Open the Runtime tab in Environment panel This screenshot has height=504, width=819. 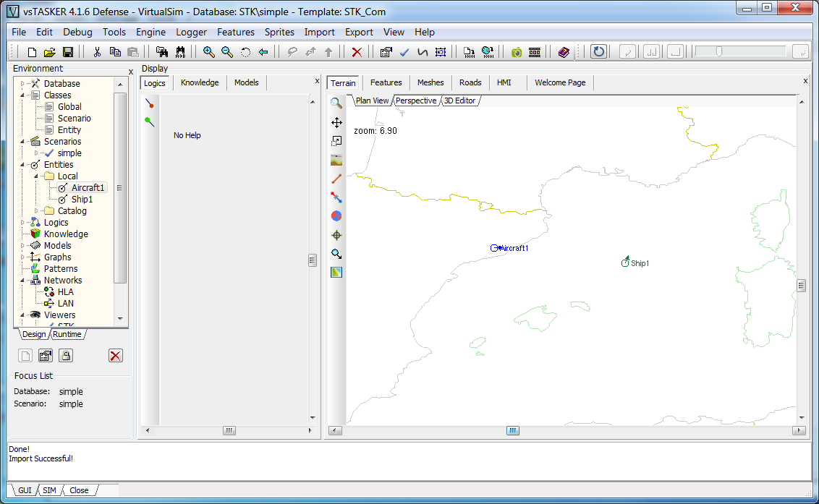point(67,334)
